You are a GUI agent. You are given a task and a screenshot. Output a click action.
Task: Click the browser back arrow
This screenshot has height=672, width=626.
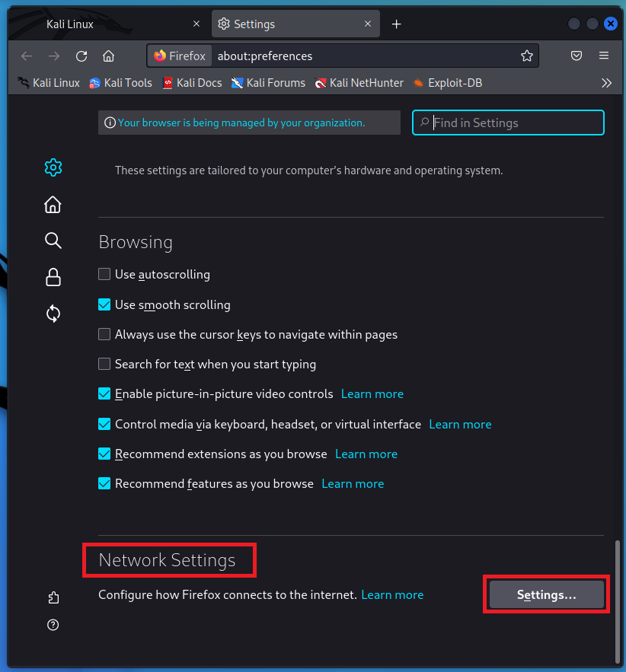(27, 56)
